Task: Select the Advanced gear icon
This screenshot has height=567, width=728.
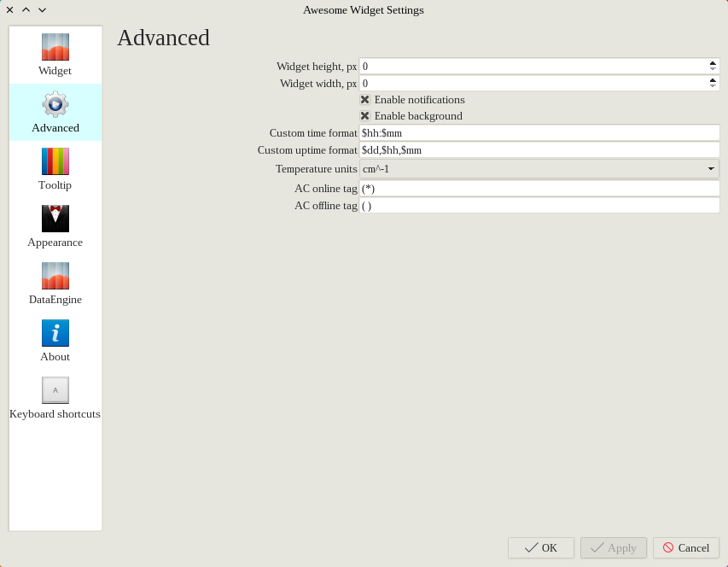Action: click(x=55, y=104)
